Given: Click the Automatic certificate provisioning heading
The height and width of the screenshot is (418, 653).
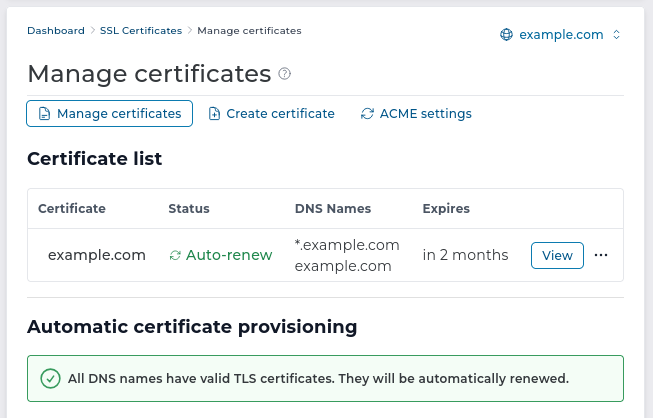Looking at the screenshot, I should tap(192, 327).
